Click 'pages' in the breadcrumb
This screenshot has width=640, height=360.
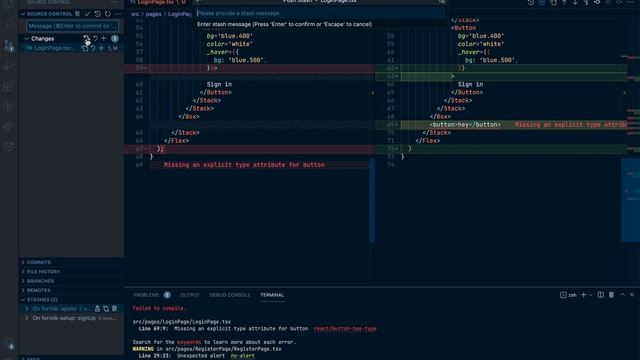point(153,14)
